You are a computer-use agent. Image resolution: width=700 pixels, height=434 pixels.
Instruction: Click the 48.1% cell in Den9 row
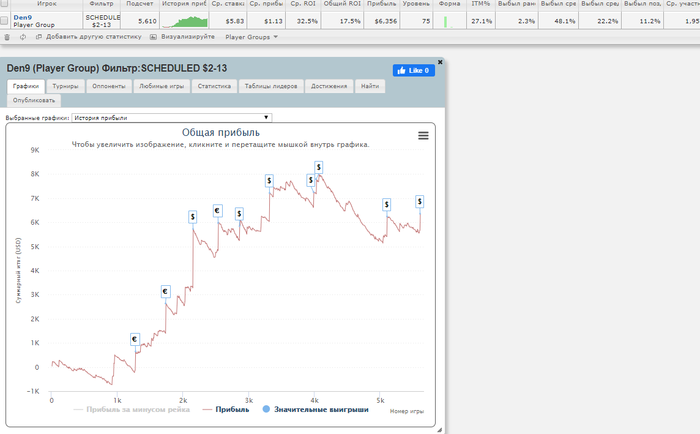(558, 21)
